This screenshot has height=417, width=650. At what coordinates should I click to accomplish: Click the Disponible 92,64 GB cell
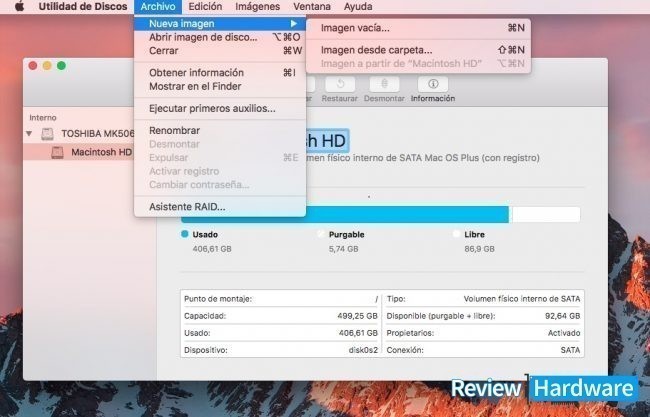(x=483, y=316)
